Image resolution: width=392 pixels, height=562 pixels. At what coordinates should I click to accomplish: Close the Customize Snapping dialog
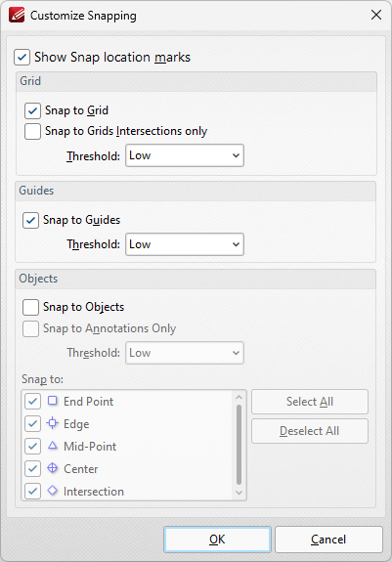click(x=376, y=15)
